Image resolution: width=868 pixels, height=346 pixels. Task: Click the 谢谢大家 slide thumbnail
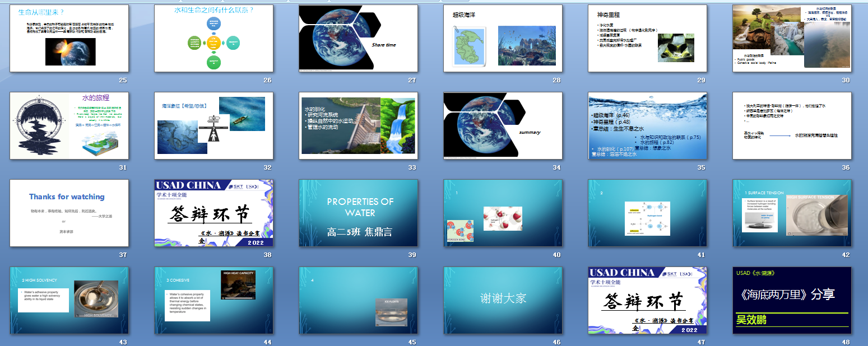click(503, 300)
